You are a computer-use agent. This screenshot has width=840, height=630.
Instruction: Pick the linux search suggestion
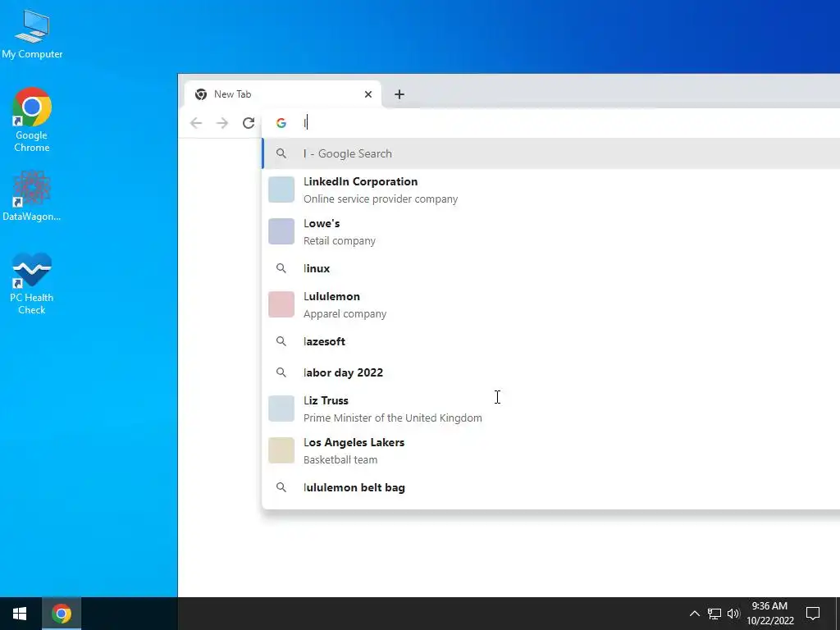click(x=550, y=268)
